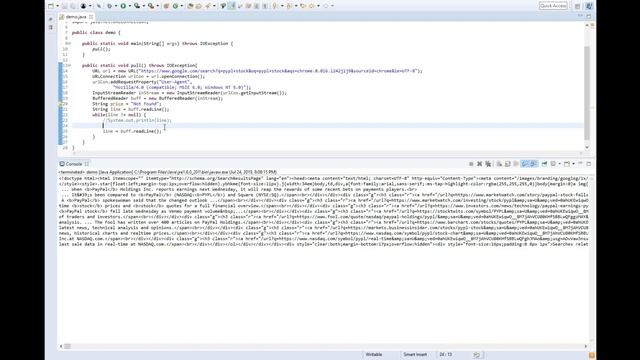Screen dimensions: 640x360
Task: Click the commented System.out.println line
Action: (138, 120)
